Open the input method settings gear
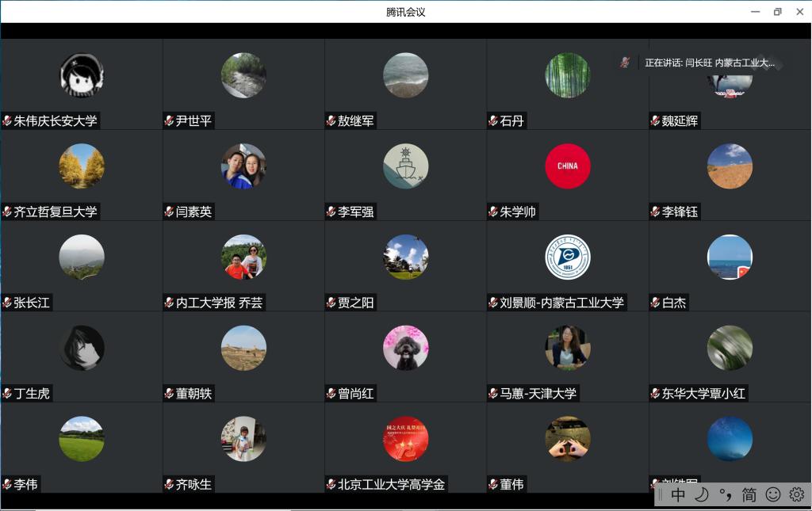This screenshot has width=812, height=511. [796, 494]
